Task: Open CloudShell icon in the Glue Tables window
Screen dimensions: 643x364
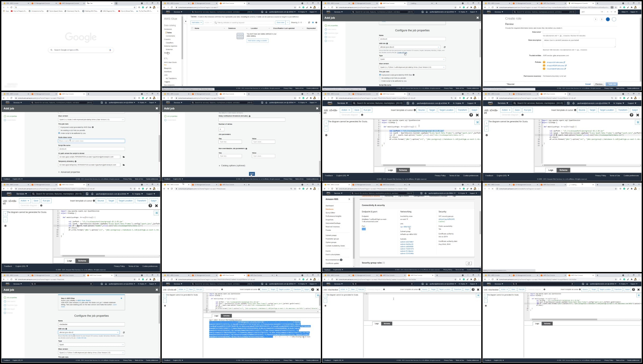Action: tap(262, 12)
